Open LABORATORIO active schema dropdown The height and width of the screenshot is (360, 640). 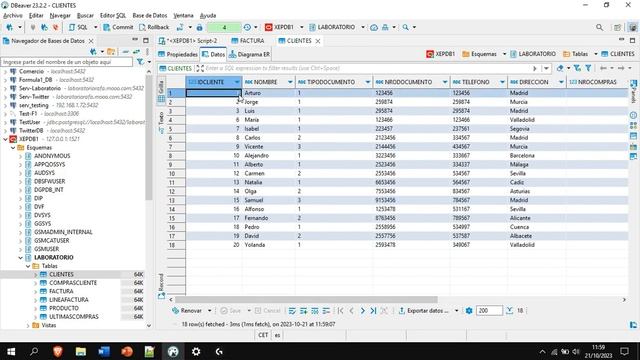pos(362,27)
